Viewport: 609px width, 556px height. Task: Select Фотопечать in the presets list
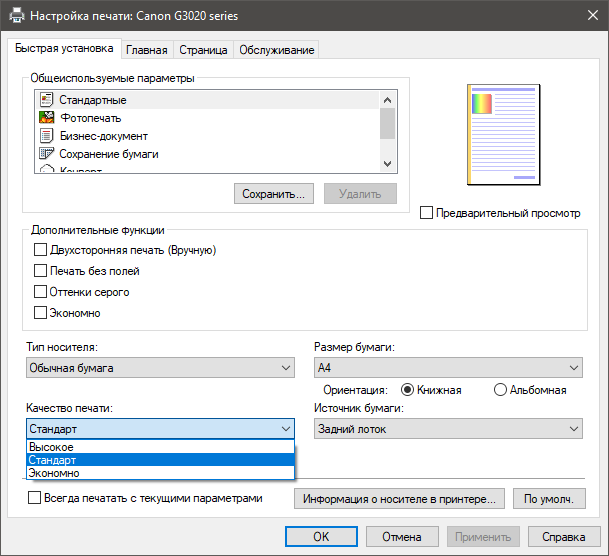(x=207, y=118)
